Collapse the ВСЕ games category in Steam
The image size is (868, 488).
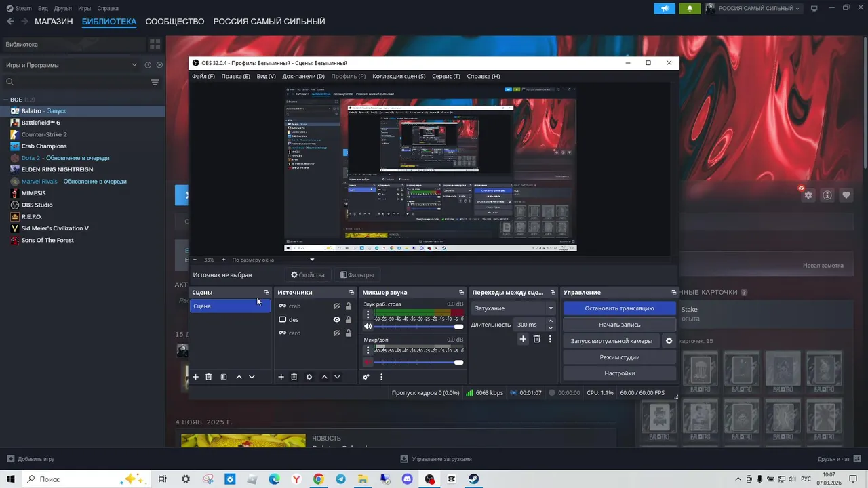click(x=6, y=100)
